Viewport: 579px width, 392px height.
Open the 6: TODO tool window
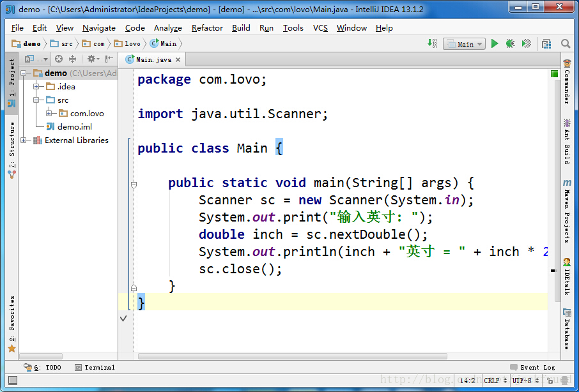click(x=42, y=367)
